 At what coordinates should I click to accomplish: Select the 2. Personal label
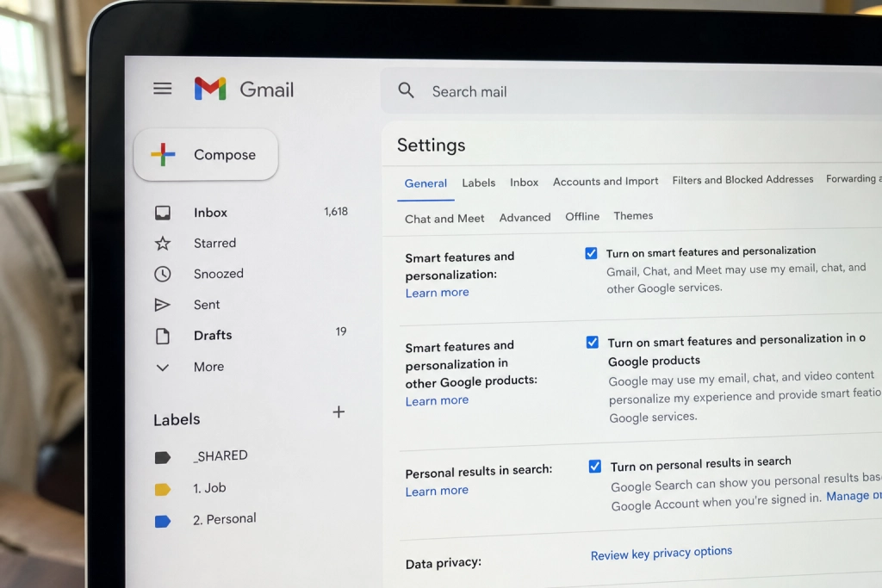tap(225, 519)
